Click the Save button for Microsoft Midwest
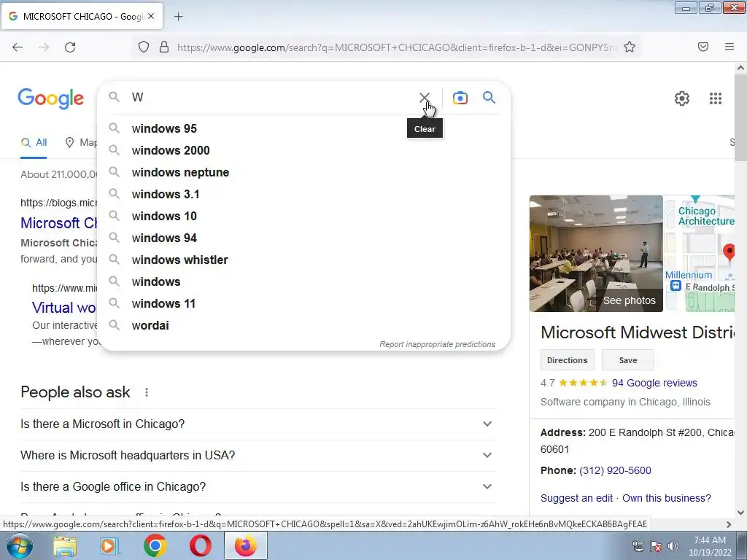The height and width of the screenshot is (560, 747). pyautogui.click(x=627, y=360)
